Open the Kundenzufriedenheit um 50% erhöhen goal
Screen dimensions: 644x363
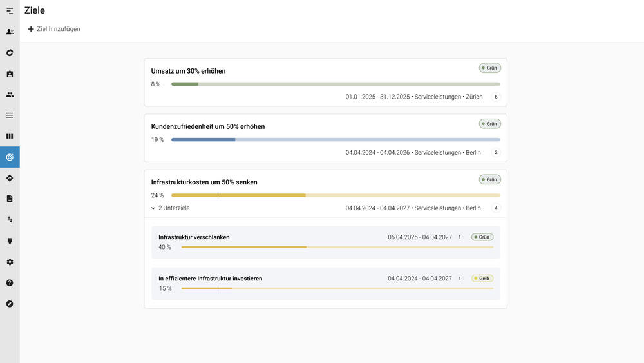[x=208, y=126]
